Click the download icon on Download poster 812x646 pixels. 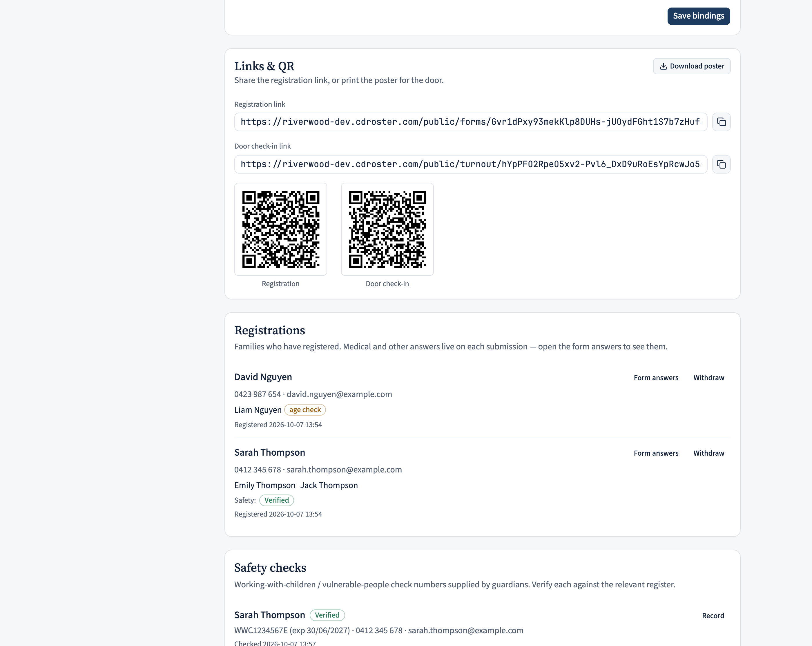pos(663,66)
